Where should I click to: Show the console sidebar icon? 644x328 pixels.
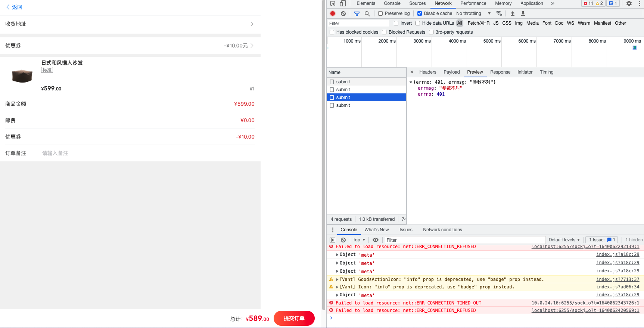(x=333, y=240)
